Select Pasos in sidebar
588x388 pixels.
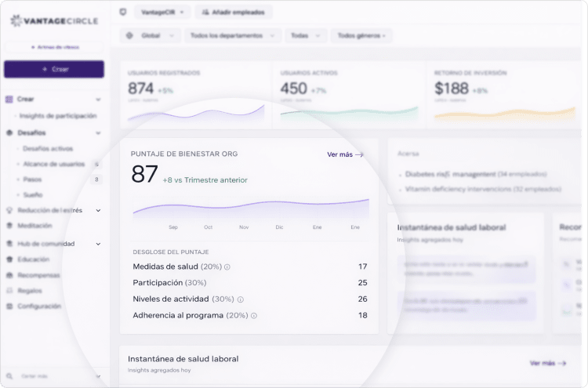point(32,179)
